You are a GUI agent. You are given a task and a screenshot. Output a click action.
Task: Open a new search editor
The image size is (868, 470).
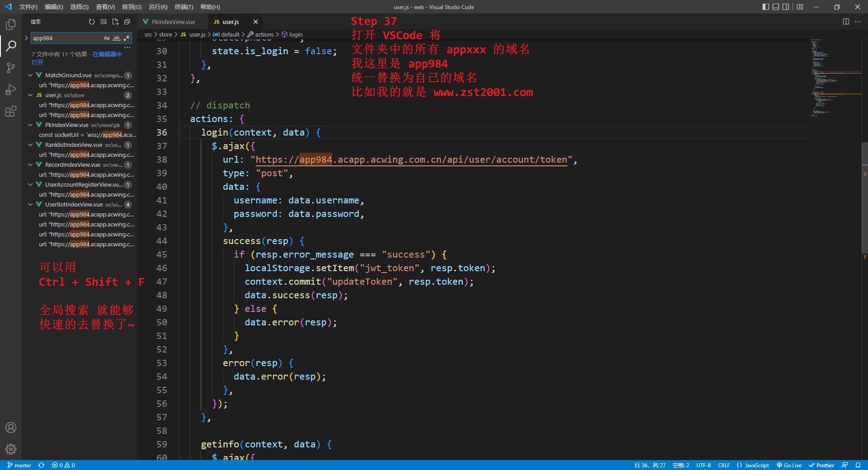(115, 22)
